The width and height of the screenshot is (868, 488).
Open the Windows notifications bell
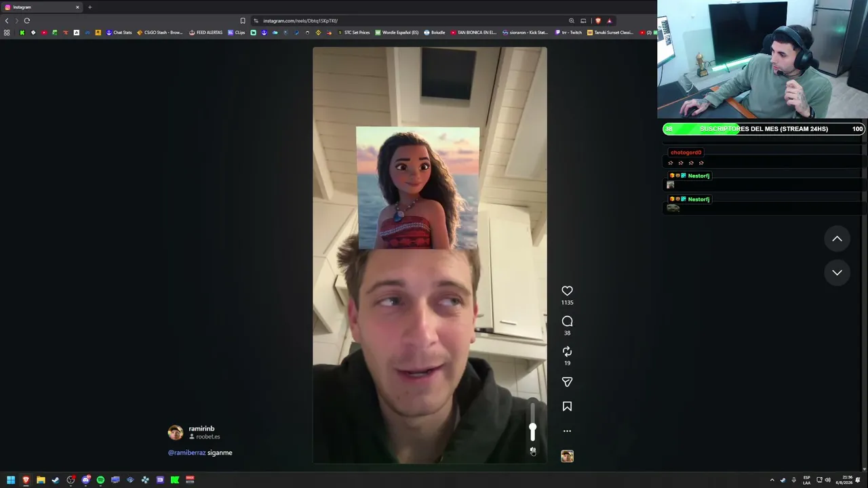[x=858, y=480]
